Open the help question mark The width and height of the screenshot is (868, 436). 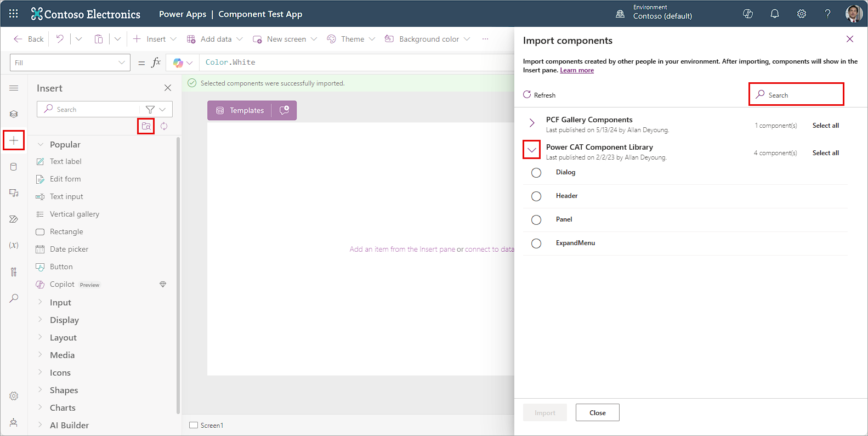pyautogui.click(x=828, y=14)
